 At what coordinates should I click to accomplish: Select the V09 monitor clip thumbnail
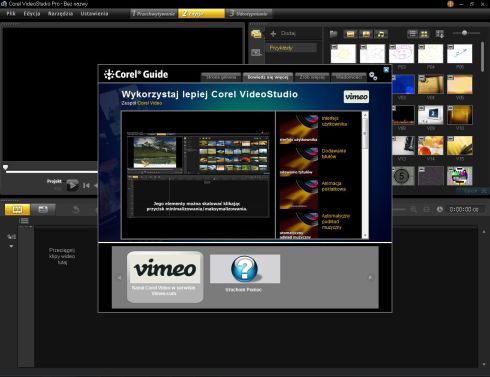(x=431, y=115)
